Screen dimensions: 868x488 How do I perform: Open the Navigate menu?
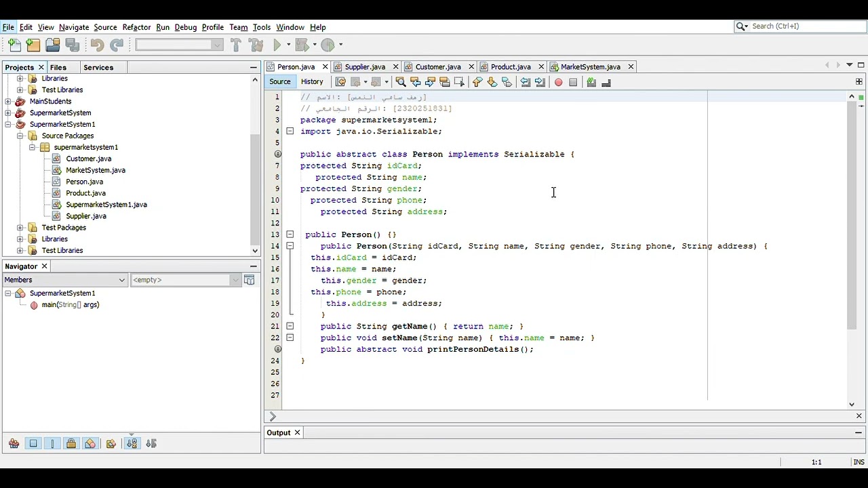74,27
